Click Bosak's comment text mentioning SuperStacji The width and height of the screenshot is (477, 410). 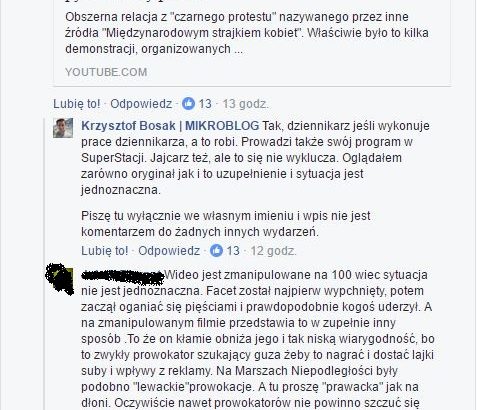[255, 158]
